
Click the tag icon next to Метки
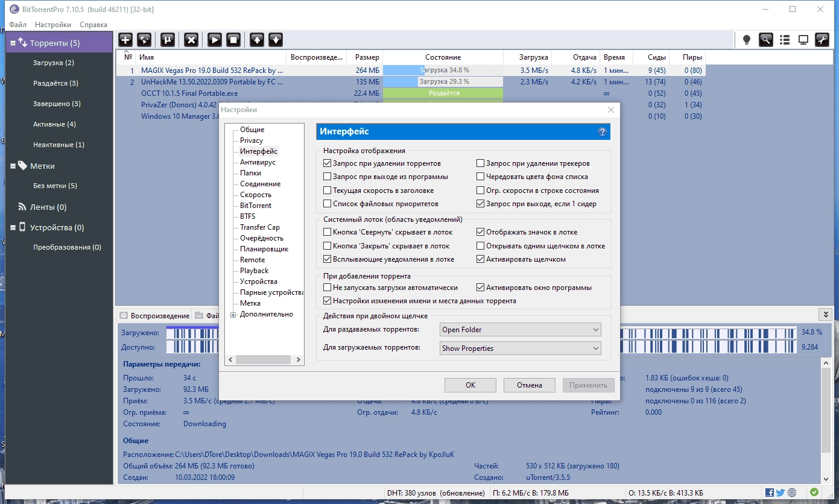[22, 166]
